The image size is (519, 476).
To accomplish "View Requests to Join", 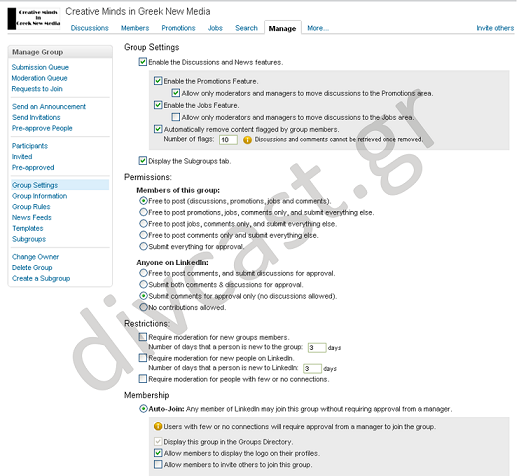I will 37,89.
